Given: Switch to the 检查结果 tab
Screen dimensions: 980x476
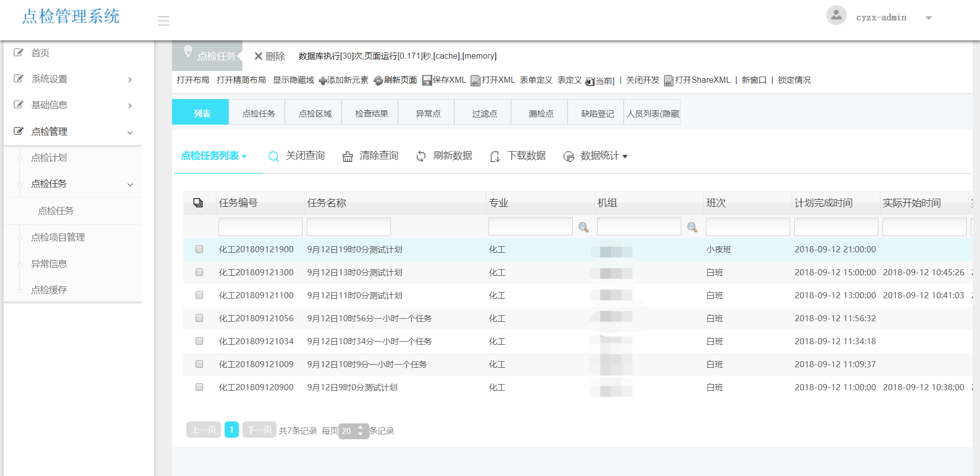Looking at the screenshot, I should [371, 113].
